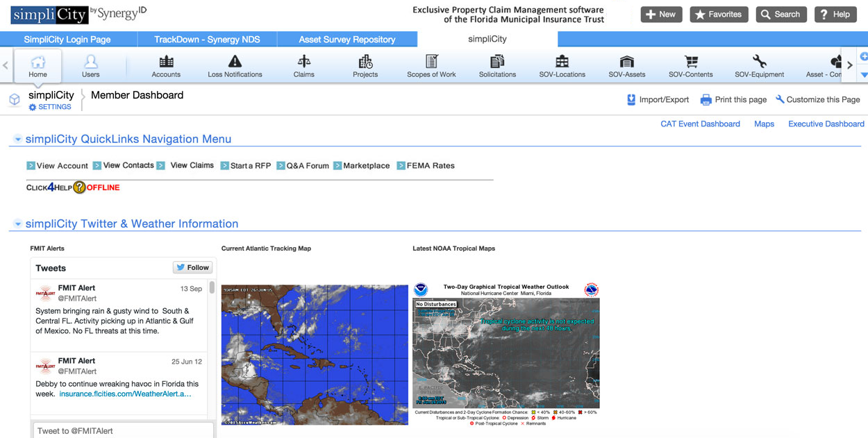Image resolution: width=868 pixels, height=438 pixels.
Task: Click the Tweets heading link
Action: [x=51, y=268]
